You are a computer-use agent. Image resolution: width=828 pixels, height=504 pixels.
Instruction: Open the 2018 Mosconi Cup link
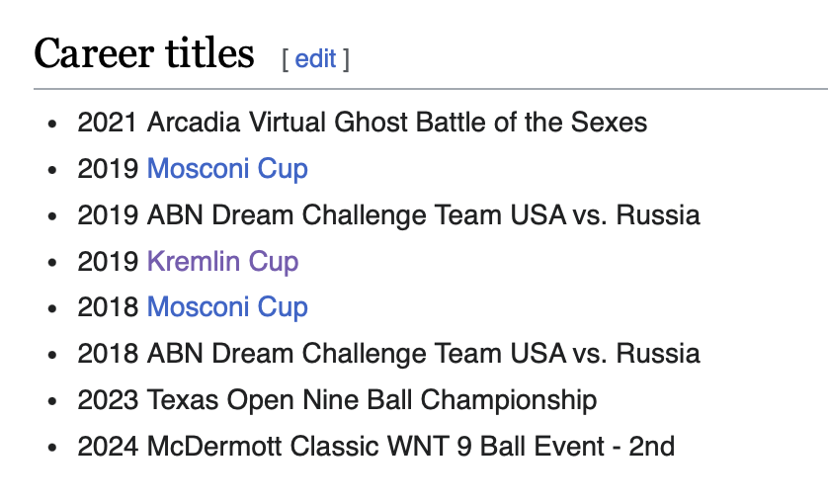click(x=227, y=307)
